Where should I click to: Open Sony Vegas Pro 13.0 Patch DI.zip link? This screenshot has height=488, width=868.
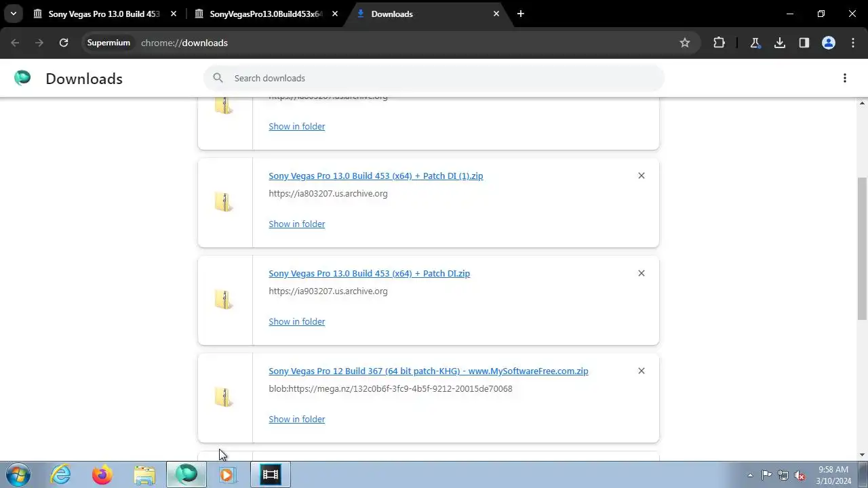click(x=369, y=273)
